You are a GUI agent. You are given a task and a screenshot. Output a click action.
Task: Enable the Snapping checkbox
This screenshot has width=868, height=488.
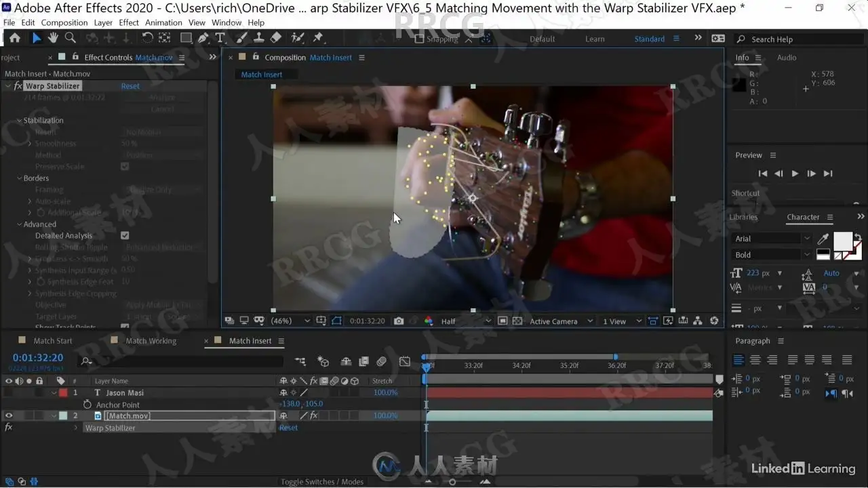(419, 39)
